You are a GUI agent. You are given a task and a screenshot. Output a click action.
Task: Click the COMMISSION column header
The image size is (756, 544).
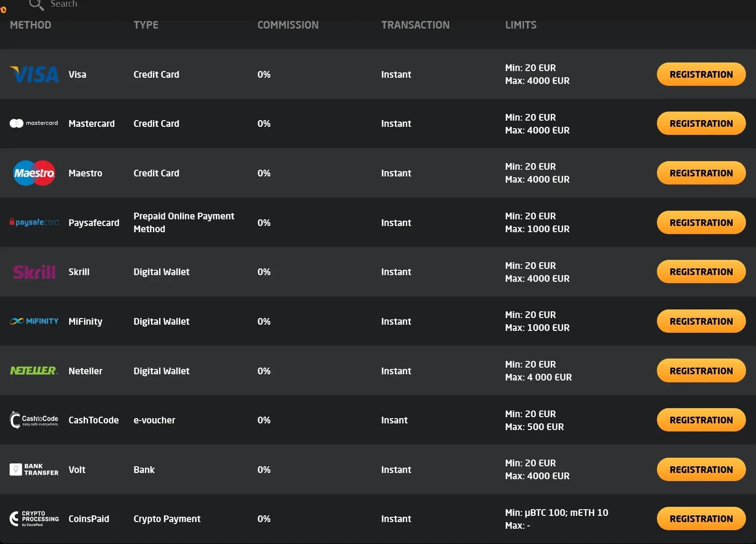(288, 25)
